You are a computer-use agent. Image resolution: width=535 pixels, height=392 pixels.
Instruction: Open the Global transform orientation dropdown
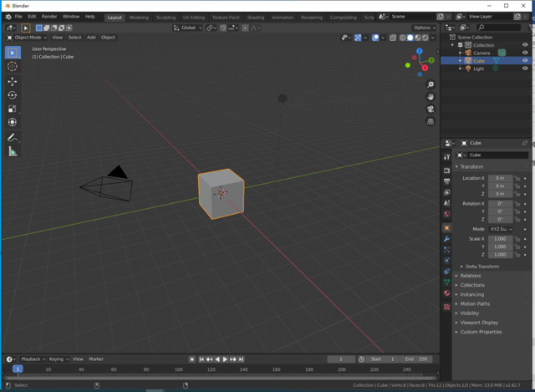(x=187, y=28)
